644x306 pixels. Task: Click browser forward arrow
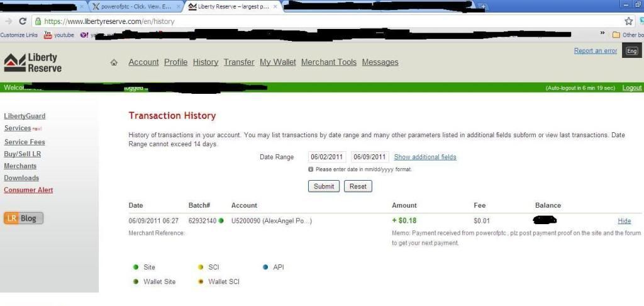[9, 21]
